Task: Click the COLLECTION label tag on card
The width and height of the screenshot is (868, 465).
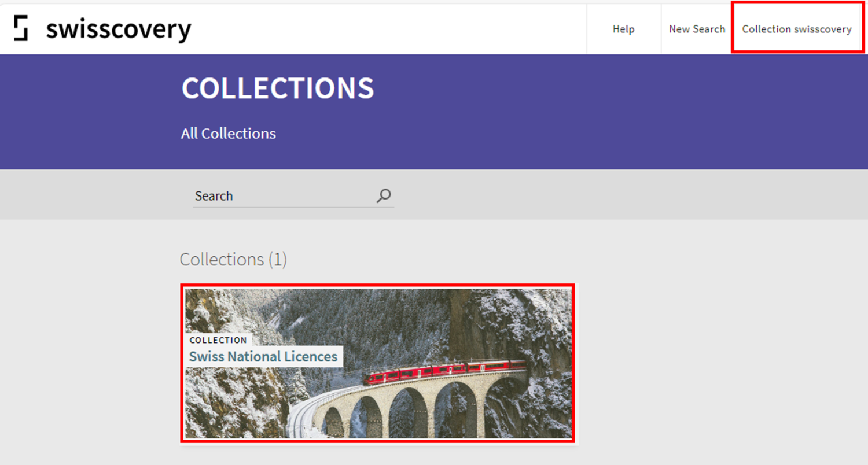Action: 218,340
